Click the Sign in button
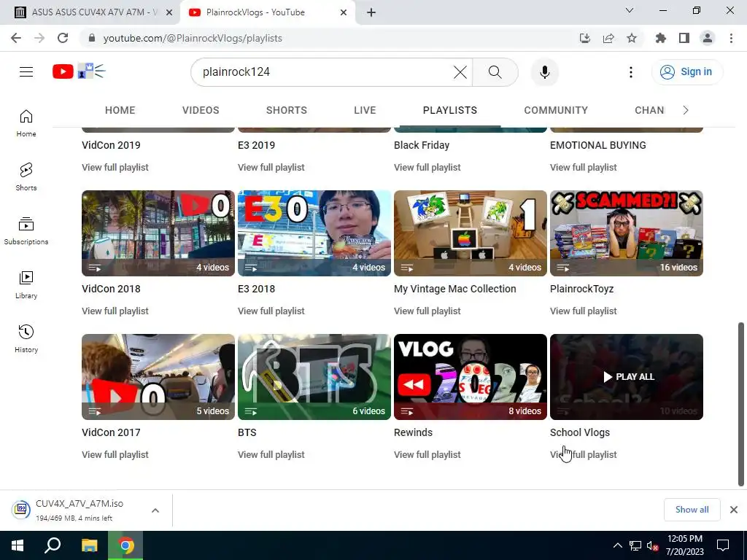The height and width of the screenshot is (560, 747). (687, 72)
